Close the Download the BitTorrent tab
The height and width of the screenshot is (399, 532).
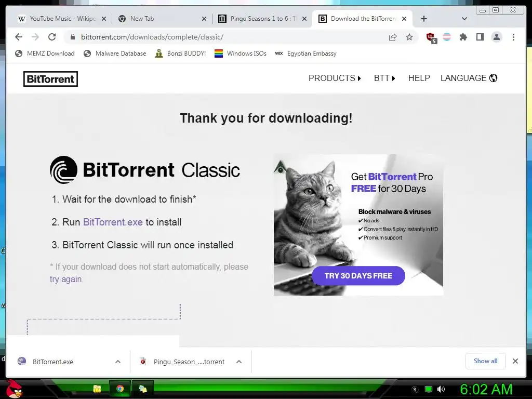tap(404, 19)
